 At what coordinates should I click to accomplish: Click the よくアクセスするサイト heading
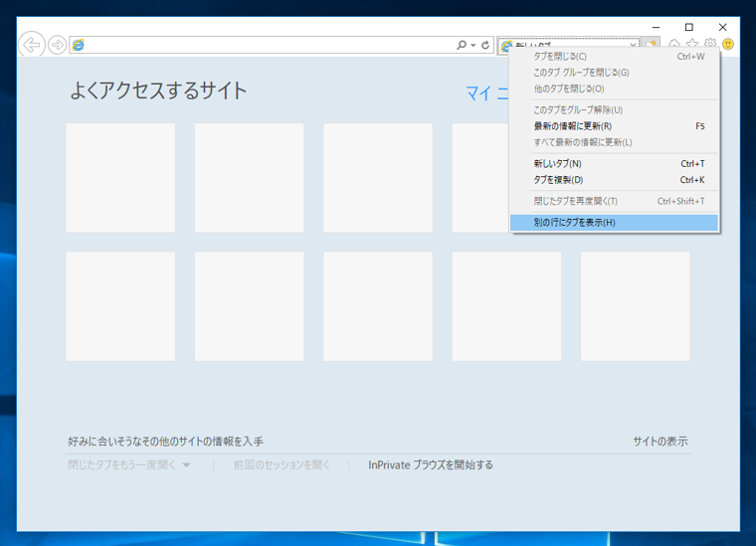click(x=158, y=91)
